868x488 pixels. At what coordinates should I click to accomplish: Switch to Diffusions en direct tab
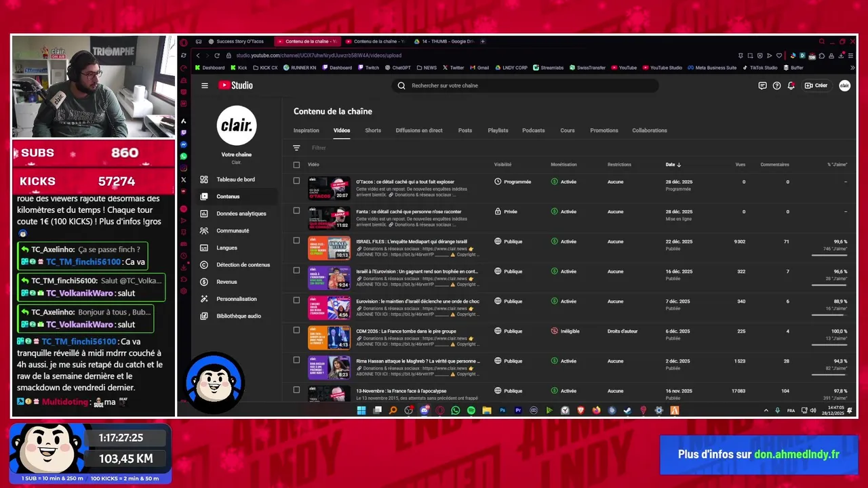coord(419,130)
